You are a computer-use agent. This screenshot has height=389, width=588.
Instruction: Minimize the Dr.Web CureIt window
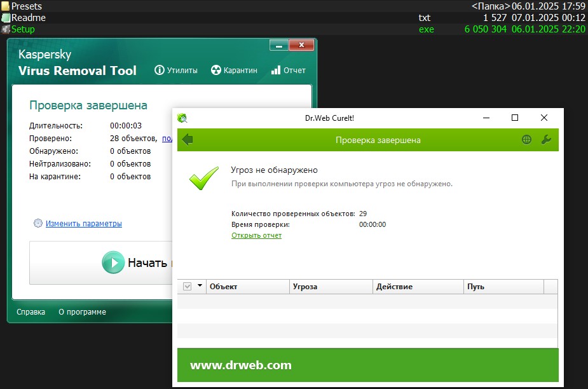(x=486, y=118)
